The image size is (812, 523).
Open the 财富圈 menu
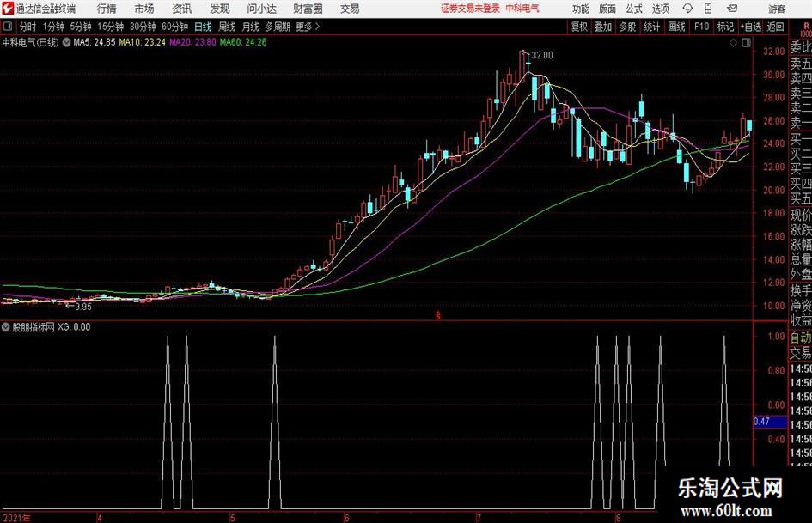[308, 9]
